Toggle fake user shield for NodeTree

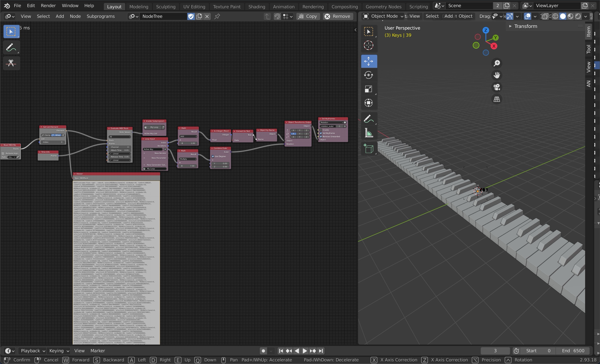191,16
